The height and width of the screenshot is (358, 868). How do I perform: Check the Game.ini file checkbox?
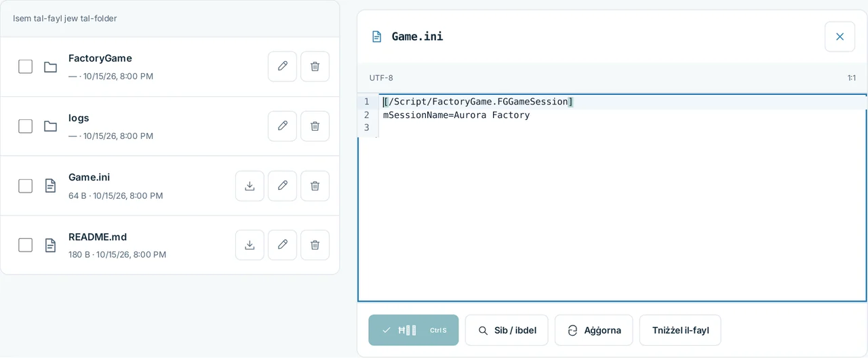click(x=25, y=186)
